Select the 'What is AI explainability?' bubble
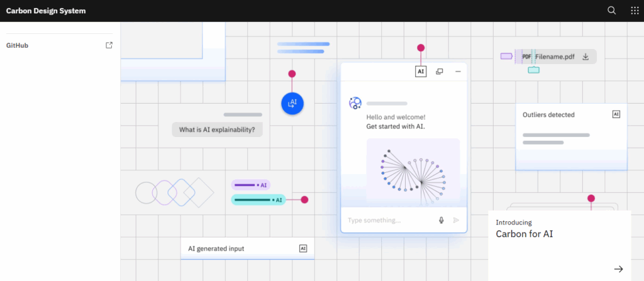 pyautogui.click(x=217, y=130)
